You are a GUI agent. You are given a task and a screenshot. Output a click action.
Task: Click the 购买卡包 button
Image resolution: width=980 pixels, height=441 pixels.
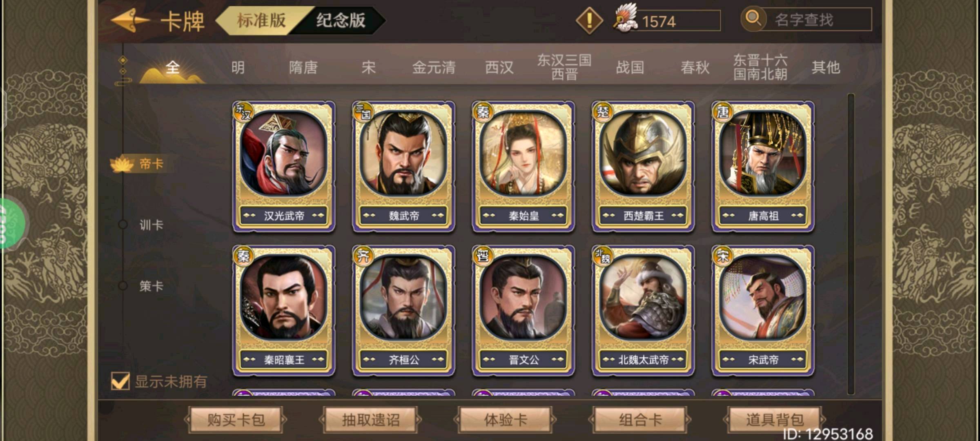[236, 419]
